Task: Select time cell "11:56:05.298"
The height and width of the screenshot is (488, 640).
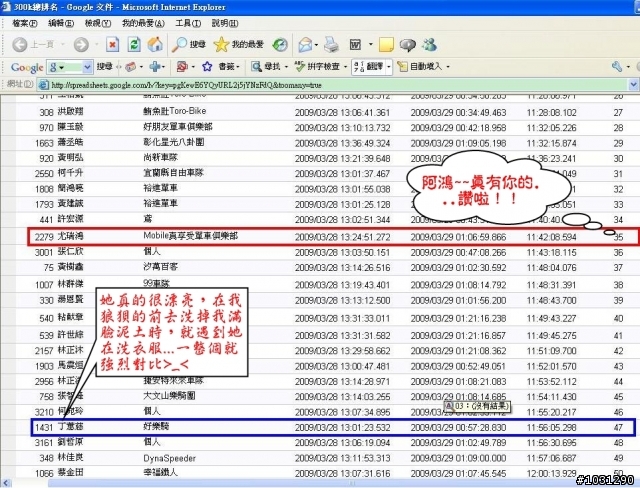Action: (x=551, y=428)
